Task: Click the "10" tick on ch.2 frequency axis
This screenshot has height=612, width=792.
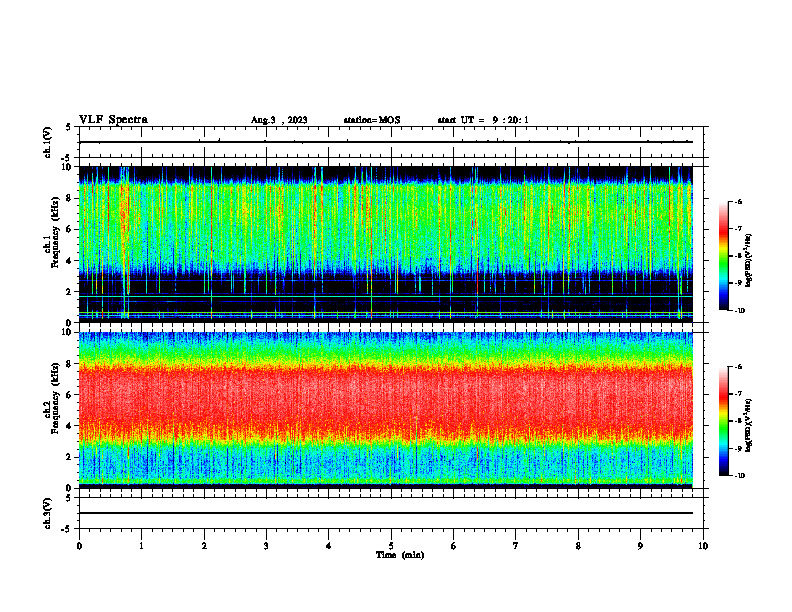Action: [x=68, y=332]
